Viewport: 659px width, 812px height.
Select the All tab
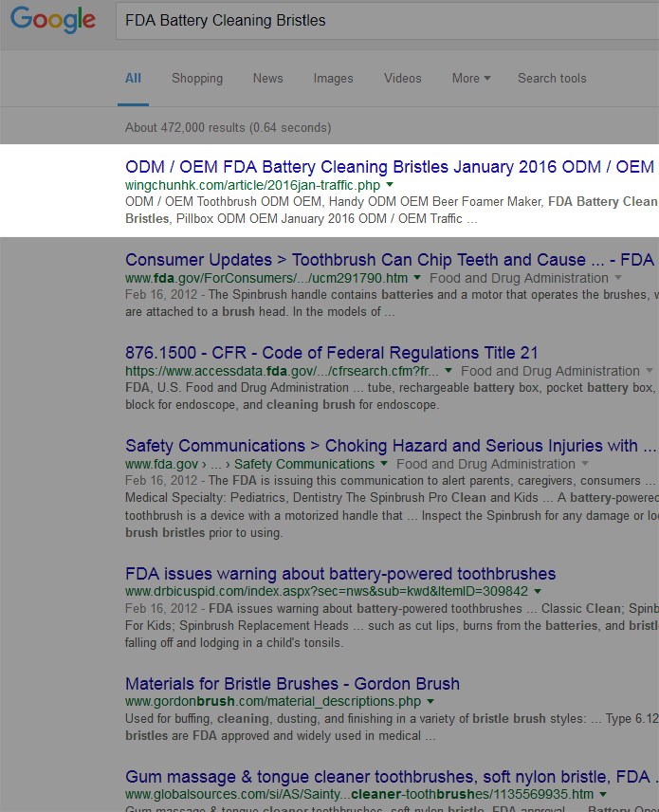click(133, 78)
